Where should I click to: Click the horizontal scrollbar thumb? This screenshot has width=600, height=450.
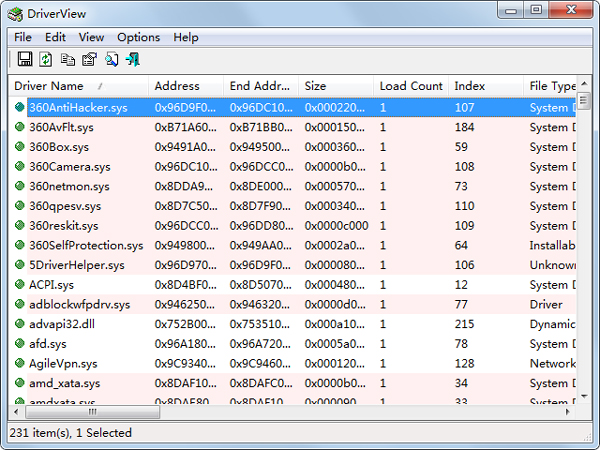click(93, 412)
